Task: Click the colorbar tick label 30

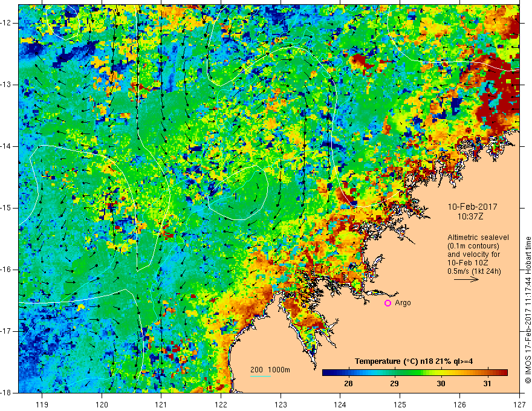Action: (x=441, y=384)
